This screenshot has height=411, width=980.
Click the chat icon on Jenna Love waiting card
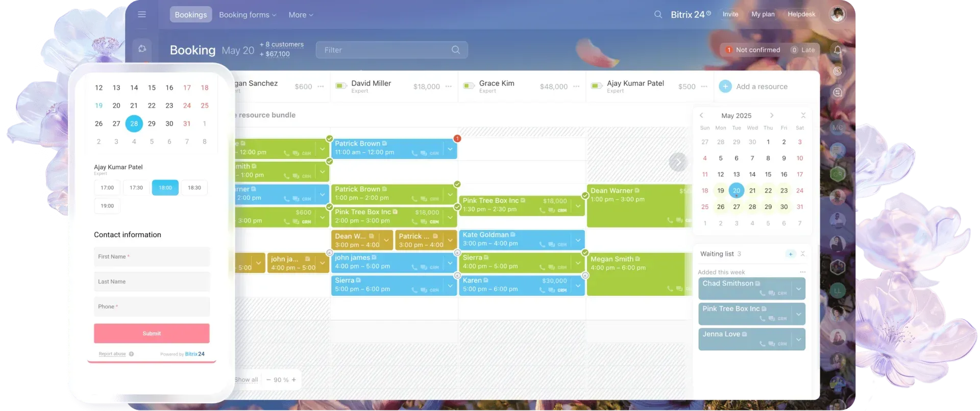point(771,344)
